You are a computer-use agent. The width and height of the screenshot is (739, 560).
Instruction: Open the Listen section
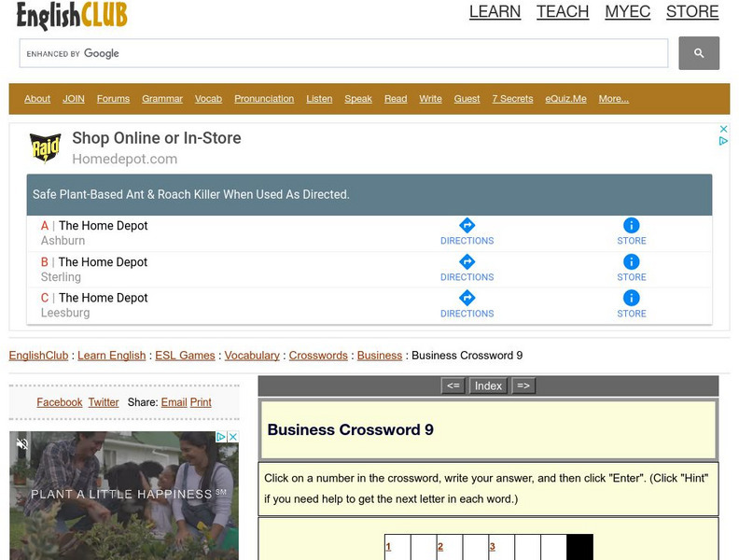[319, 99]
